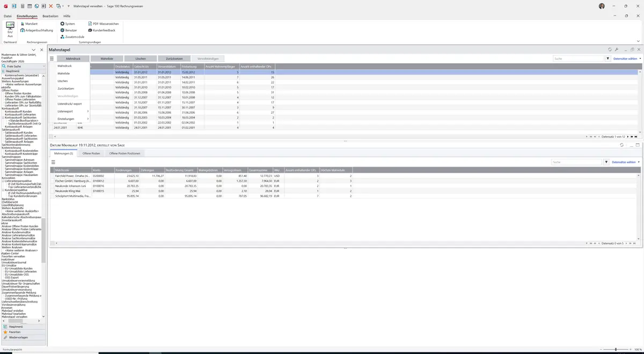This screenshot has height=354, width=644.
Task: Open Anlagenbuchhaltung from the ribbon
Action: coord(36,31)
